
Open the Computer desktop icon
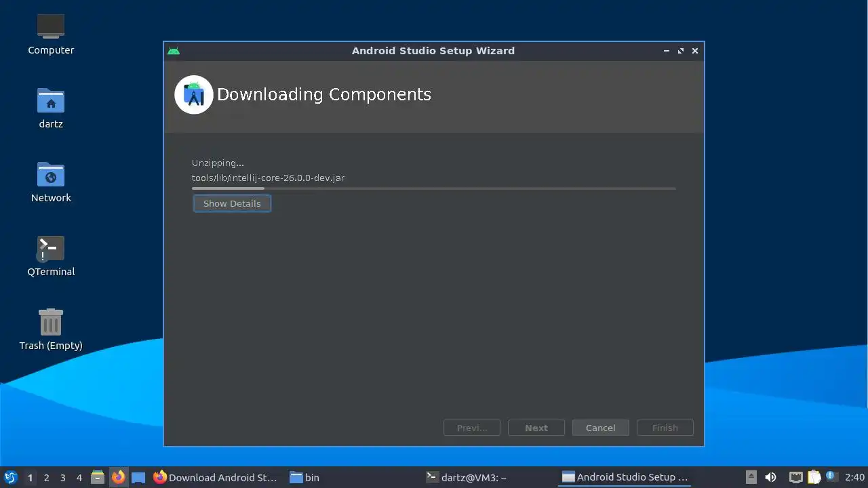[51, 34]
